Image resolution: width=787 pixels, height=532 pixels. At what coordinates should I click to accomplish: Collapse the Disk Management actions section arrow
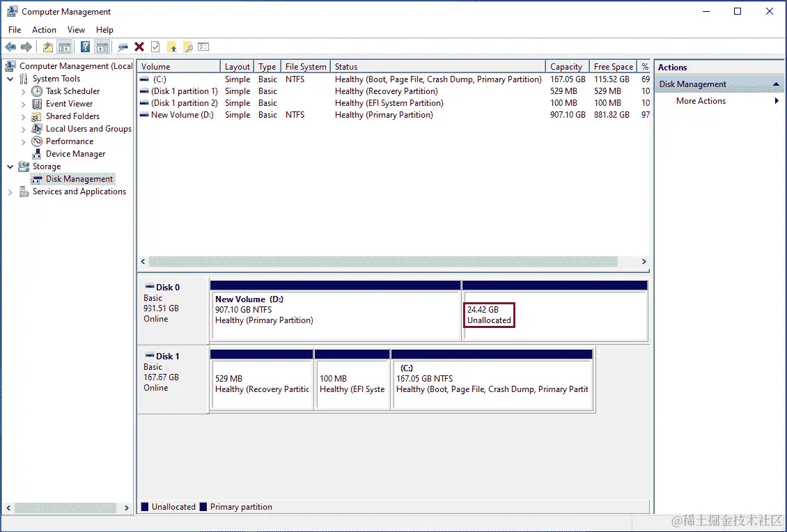[x=776, y=84]
